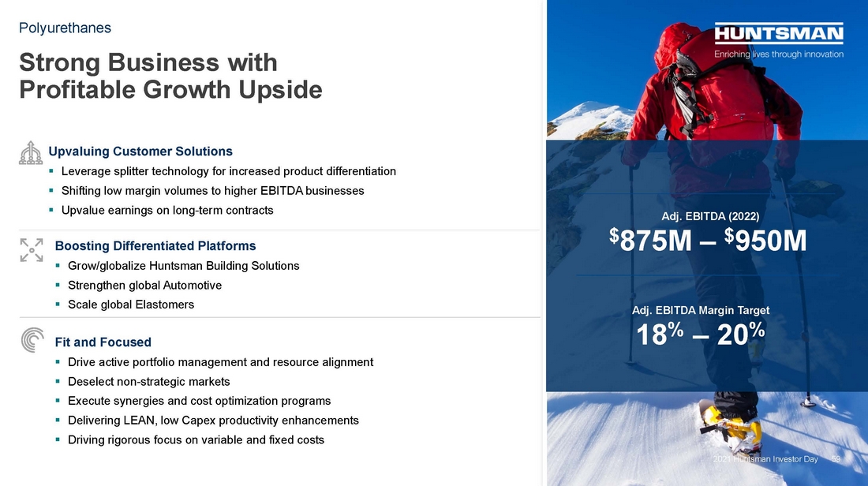Click the 18% – 20% margin figure
Viewport: 868px width, 486px height.
tap(700, 334)
